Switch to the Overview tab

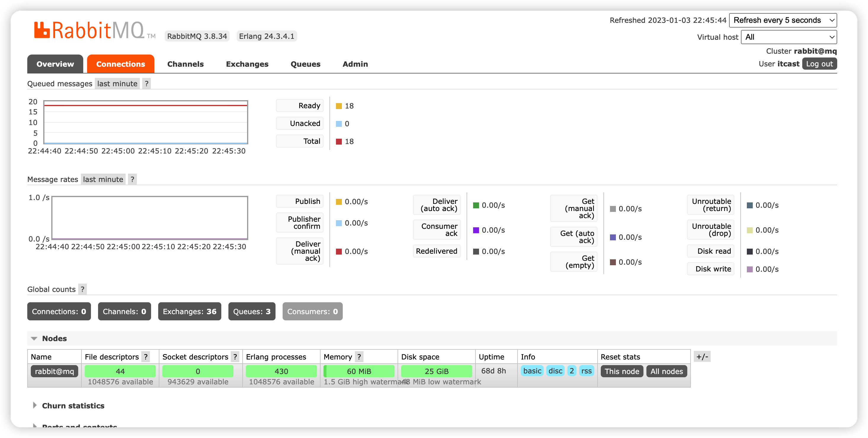click(55, 64)
